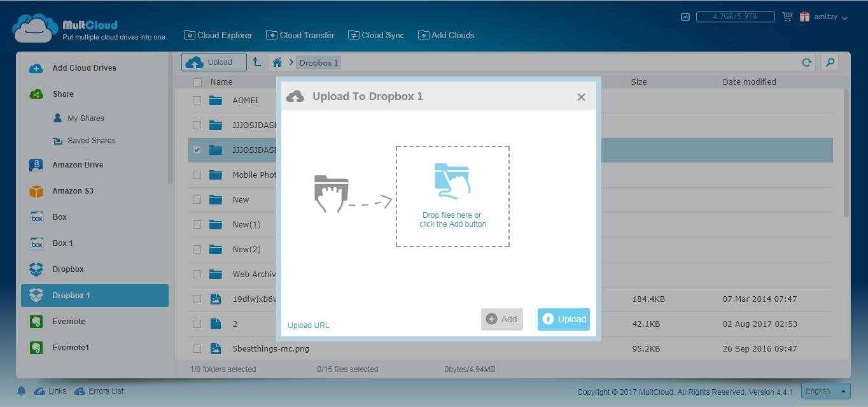Check the 5bestthings-mc.png checkbox
868x407 pixels.
197,348
